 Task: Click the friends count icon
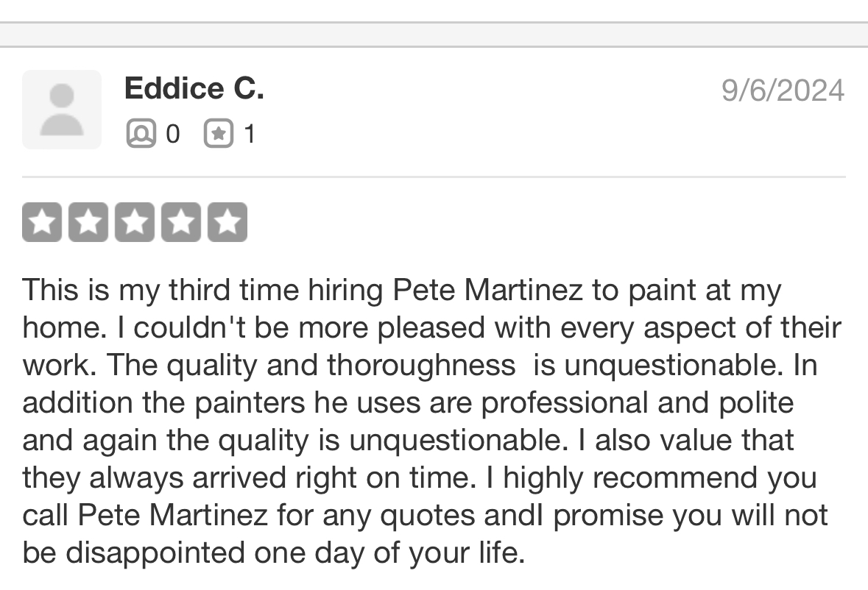(141, 134)
